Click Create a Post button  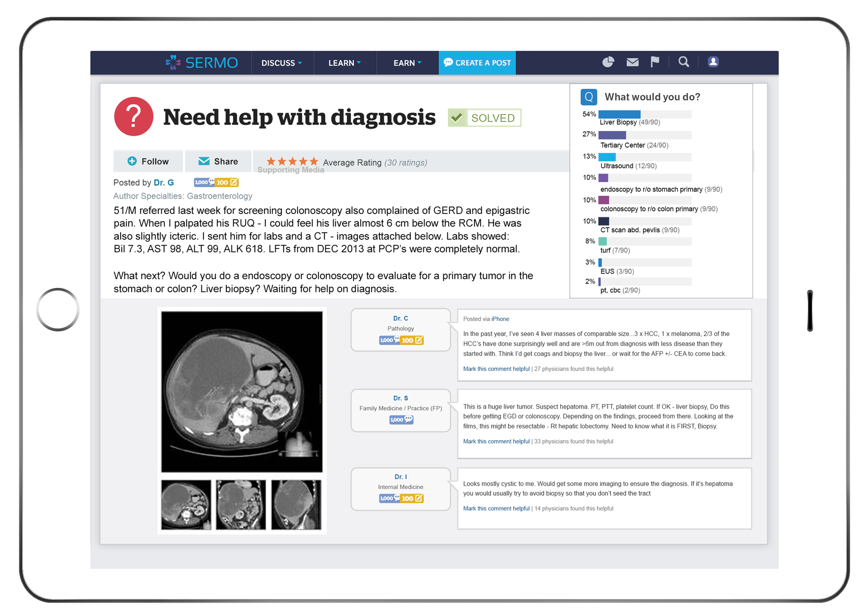pos(477,63)
